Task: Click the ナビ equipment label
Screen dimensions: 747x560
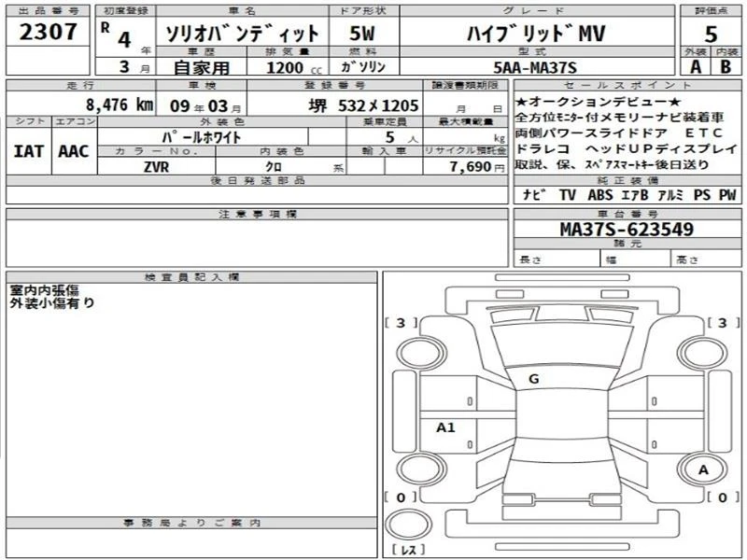Action: [x=532, y=195]
